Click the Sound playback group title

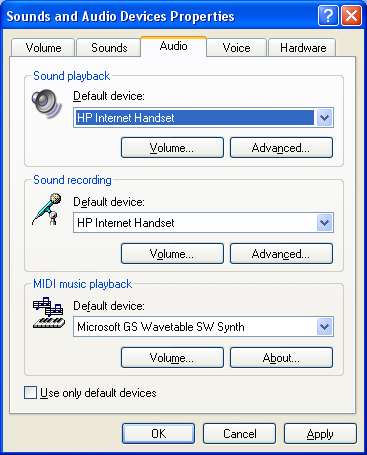click(72, 76)
